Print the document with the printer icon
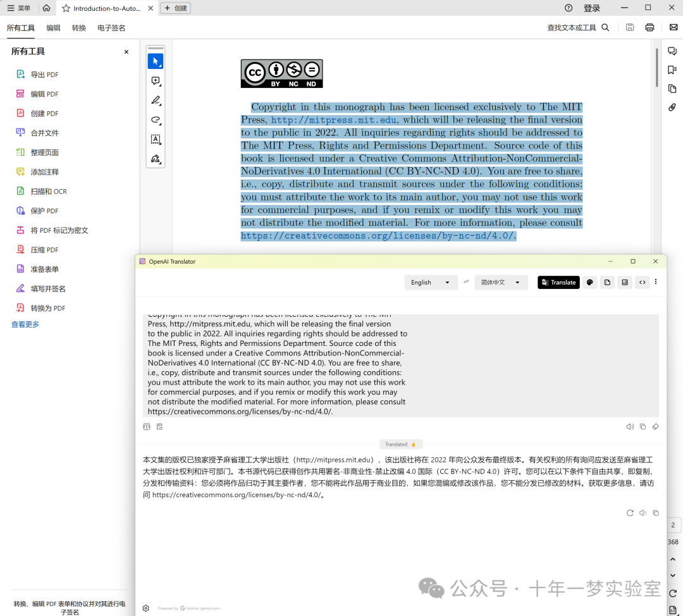Screen dimensions: 683x616 (x=649, y=27)
